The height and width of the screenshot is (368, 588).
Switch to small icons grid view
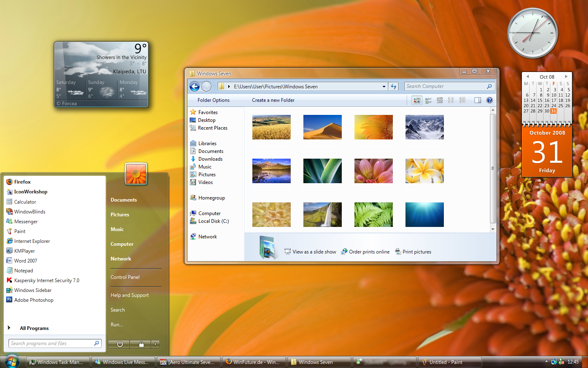tap(440, 100)
